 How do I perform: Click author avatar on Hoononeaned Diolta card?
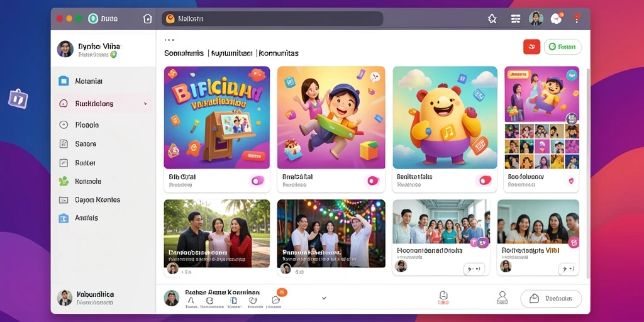point(401,266)
